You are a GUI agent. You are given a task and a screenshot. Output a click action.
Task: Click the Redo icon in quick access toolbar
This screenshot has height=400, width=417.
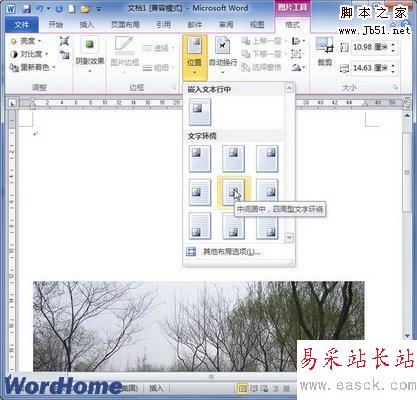[59, 9]
